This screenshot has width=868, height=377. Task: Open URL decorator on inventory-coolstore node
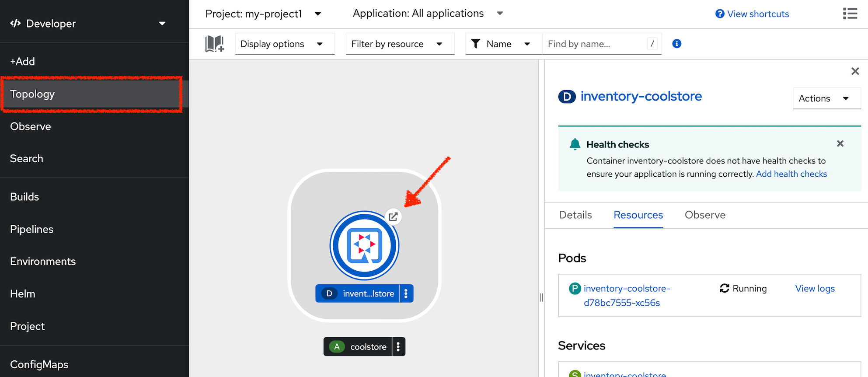[x=393, y=216]
